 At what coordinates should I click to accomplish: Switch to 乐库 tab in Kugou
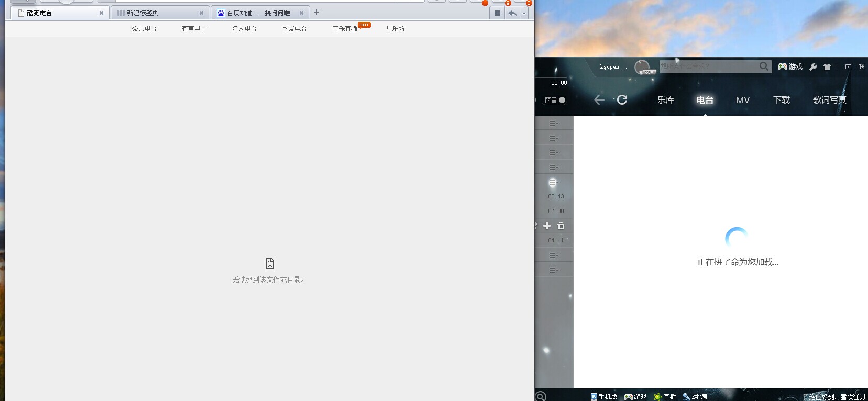(666, 100)
